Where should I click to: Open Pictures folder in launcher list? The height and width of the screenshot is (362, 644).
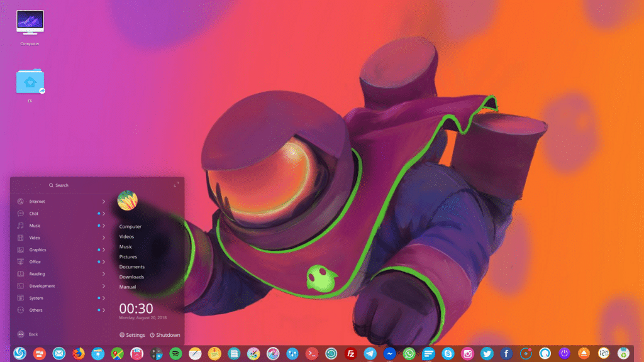128,256
